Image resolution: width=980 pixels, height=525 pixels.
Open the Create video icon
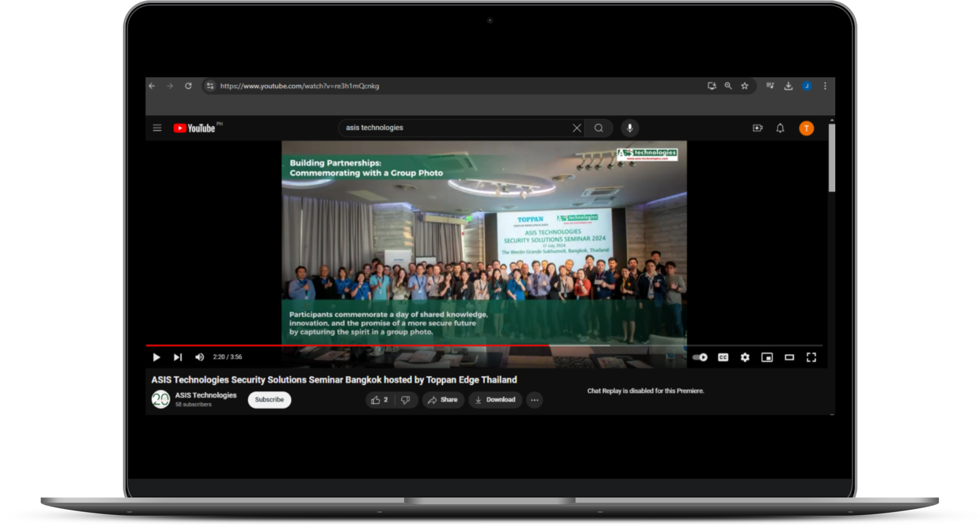(758, 128)
